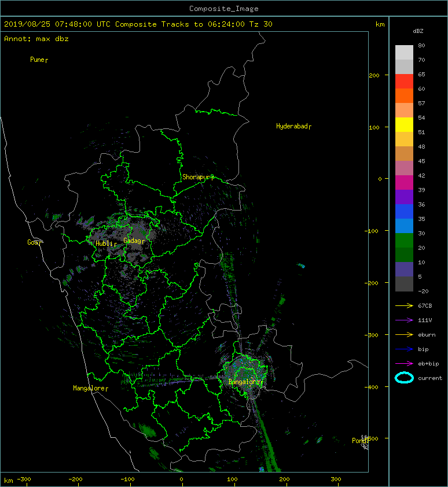Image resolution: width=448 pixels, height=487 pixels.
Task: Click the peach 57 dBZ color swatch
Action: click(x=404, y=110)
